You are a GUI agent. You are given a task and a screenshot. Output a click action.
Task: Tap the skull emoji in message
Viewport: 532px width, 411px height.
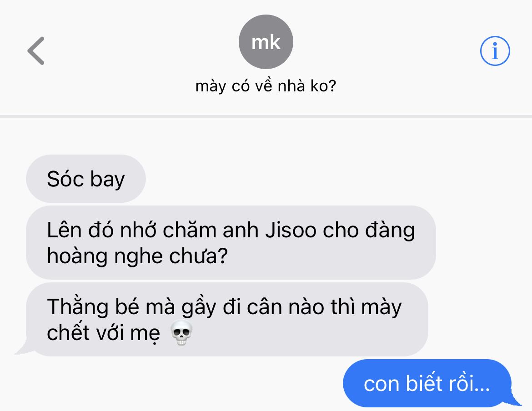coord(181,333)
